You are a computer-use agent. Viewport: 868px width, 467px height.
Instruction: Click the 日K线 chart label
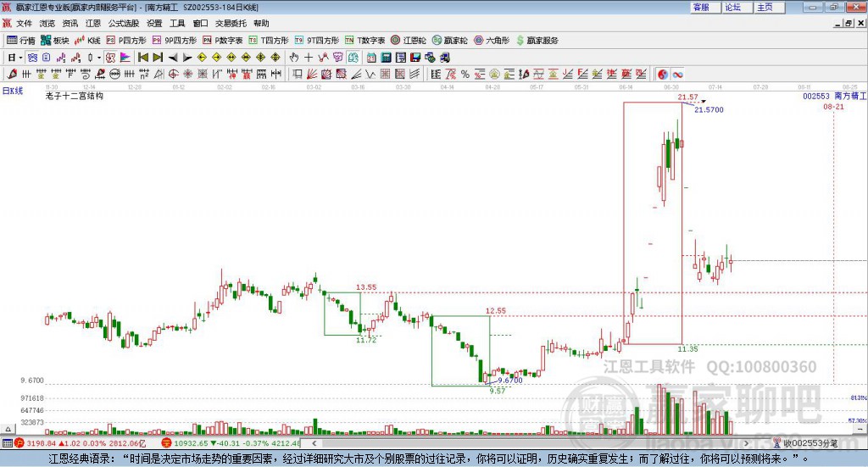click(x=13, y=91)
